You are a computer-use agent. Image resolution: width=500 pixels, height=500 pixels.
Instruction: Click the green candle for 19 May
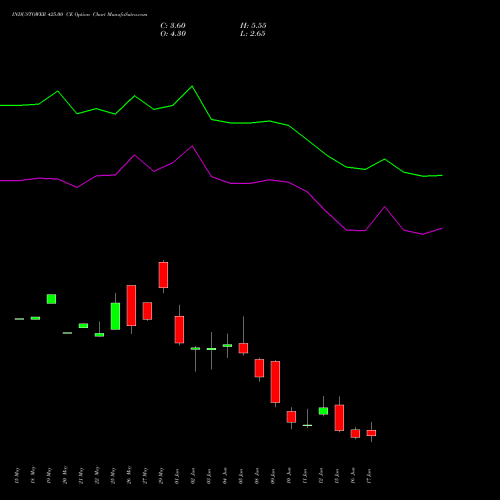tap(51, 299)
